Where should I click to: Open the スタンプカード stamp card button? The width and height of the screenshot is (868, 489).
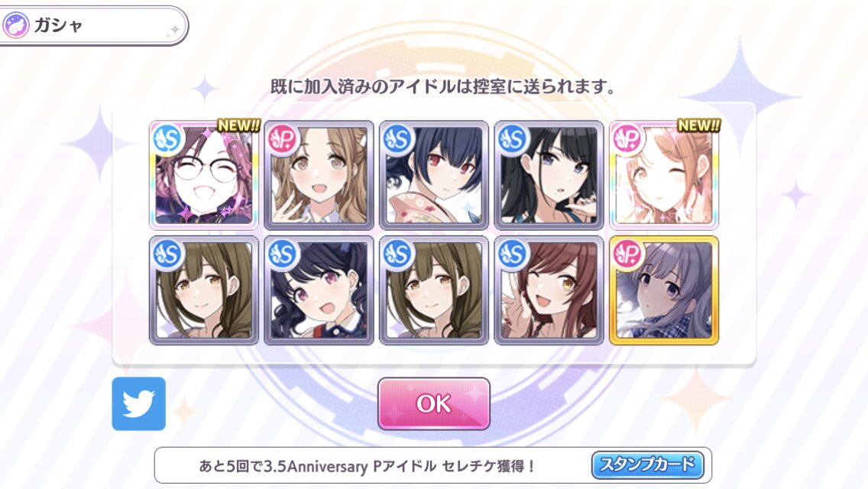point(648,465)
